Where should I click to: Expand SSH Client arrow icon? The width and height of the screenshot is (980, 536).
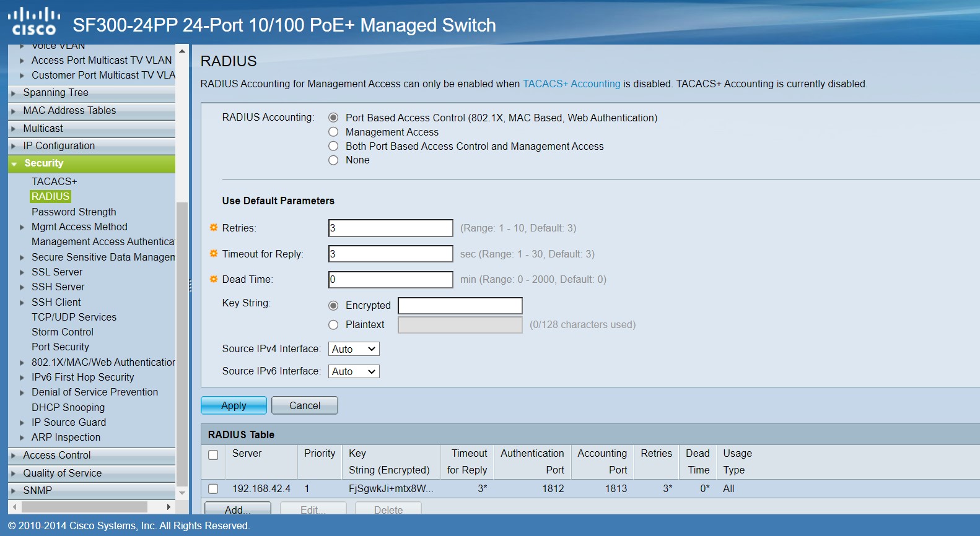(22, 303)
